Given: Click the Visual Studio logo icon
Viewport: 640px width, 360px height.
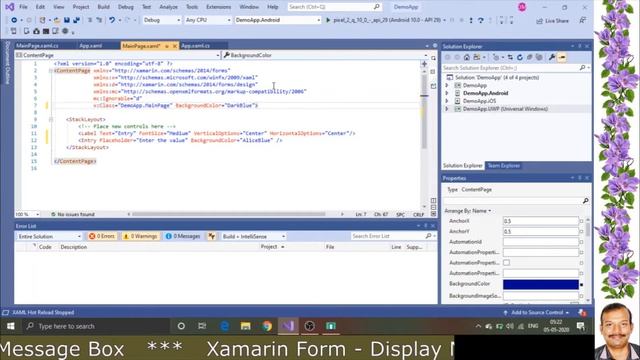Looking at the screenshot, I should pyautogui.click(x=9, y=7).
